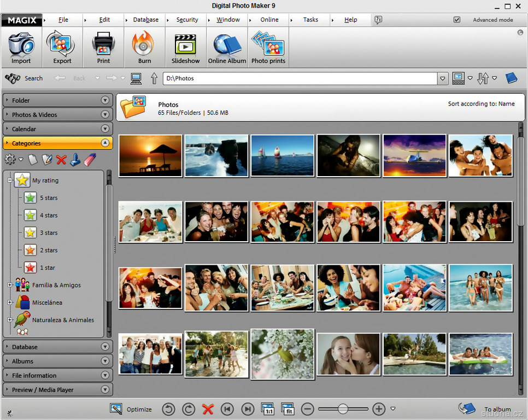This screenshot has width=528, height=420.
Task: Click the eraser icon in Categories toolbar
Action: click(x=91, y=159)
